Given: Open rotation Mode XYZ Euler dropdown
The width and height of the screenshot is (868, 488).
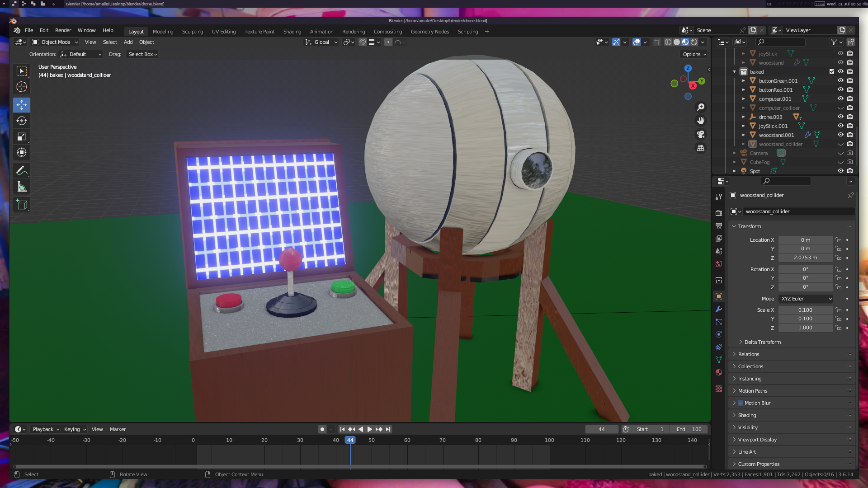Looking at the screenshot, I should [806, 299].
